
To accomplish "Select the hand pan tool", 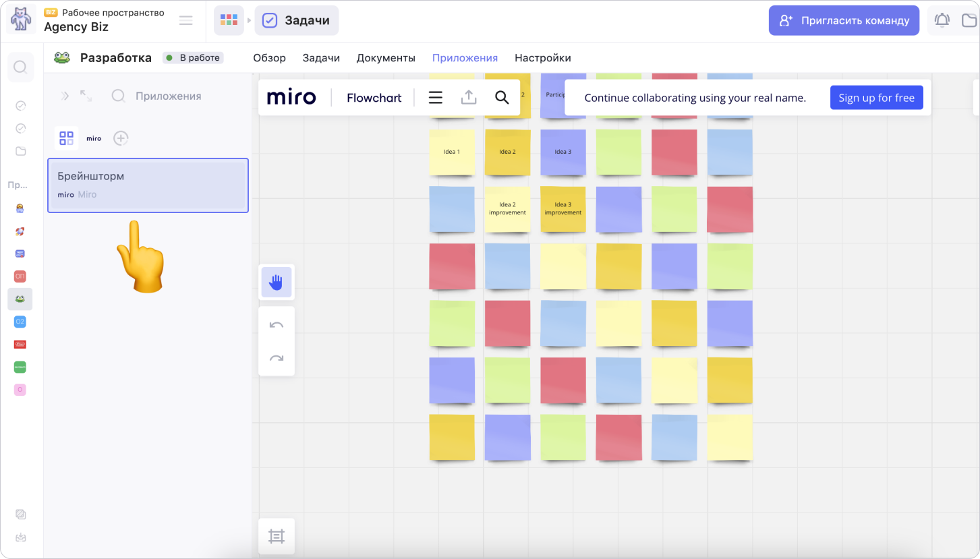I will point(276,283).
